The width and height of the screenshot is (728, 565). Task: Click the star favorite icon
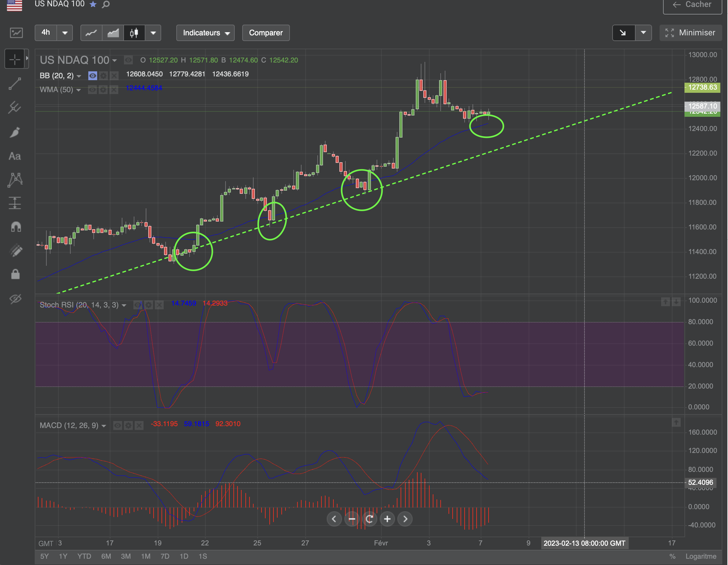tap(93, 4)
